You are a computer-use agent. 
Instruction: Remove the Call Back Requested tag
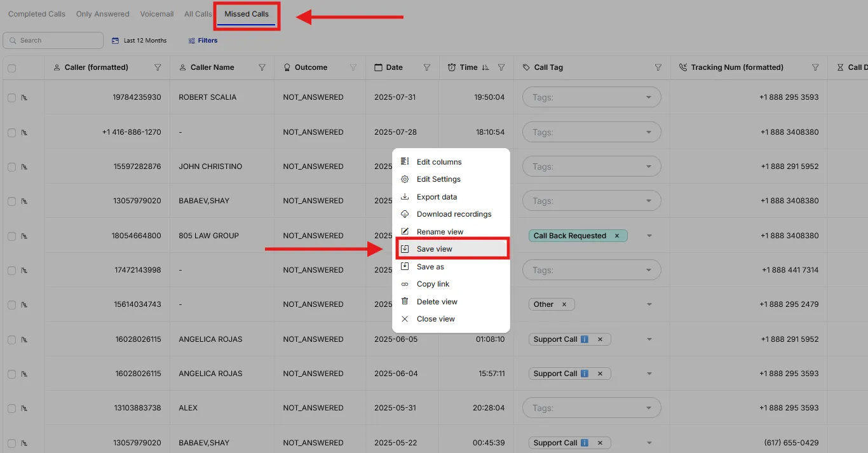[616, 236]
